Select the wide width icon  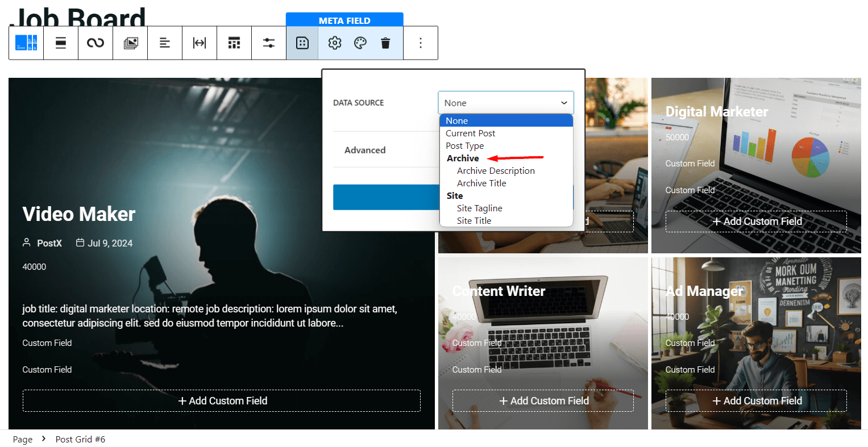click(x=199, y=43)
